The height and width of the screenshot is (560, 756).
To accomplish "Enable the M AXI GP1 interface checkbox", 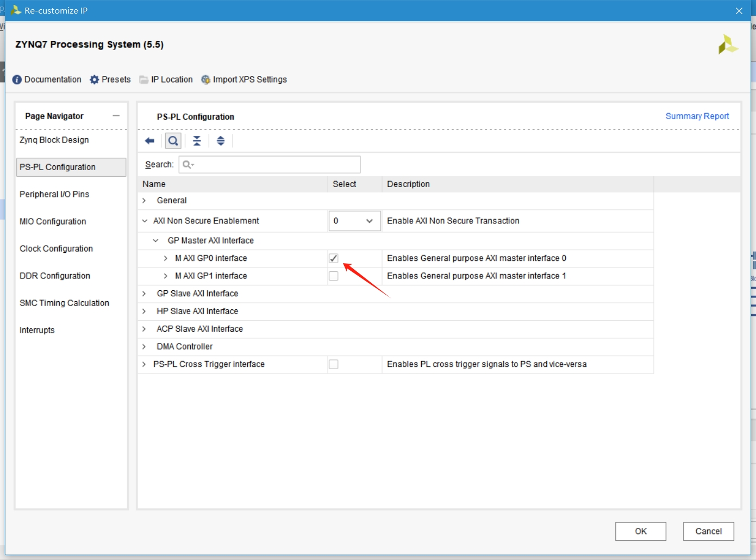I will point(334,276).
